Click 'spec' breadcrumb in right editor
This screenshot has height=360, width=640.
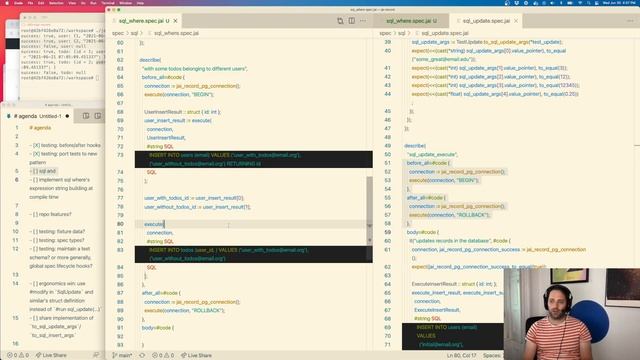click(x=385, y=33)
